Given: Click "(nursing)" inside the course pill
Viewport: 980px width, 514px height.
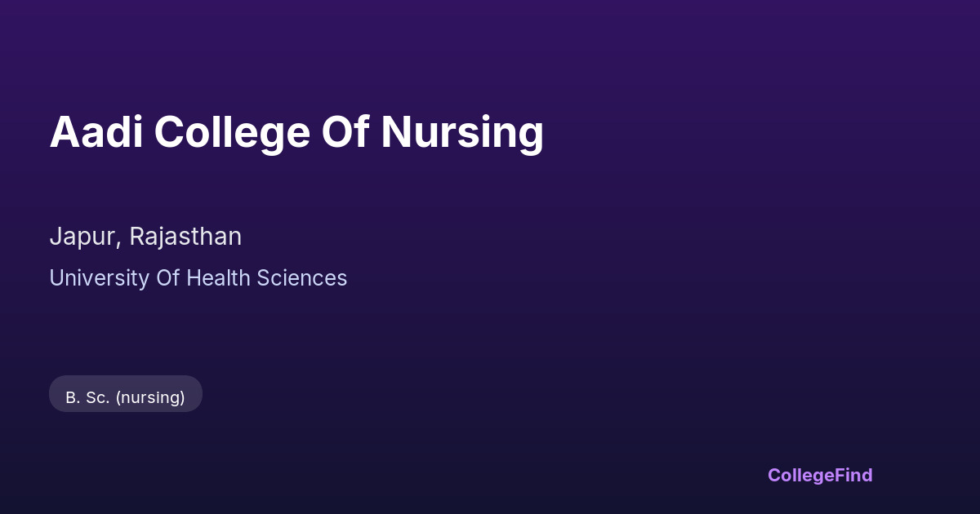Looking at the screenshot, I should pyautogui.click(x=150, y=397).
